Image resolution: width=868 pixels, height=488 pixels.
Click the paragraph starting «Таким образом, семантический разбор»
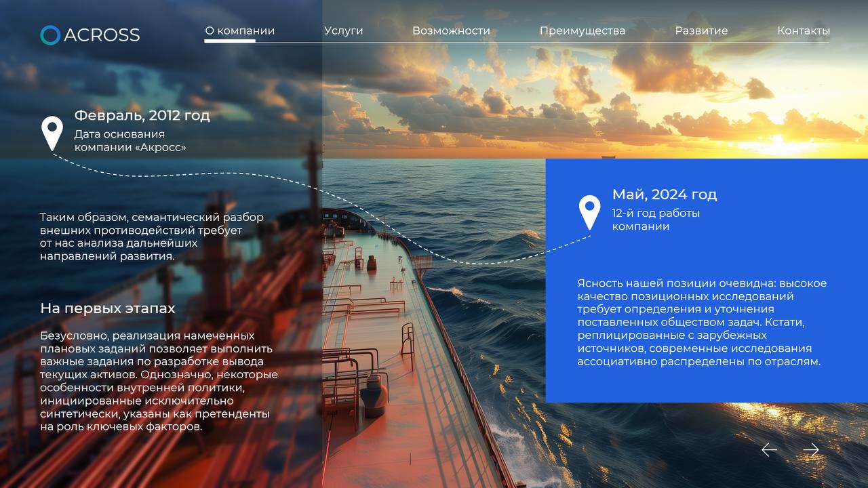152,237
